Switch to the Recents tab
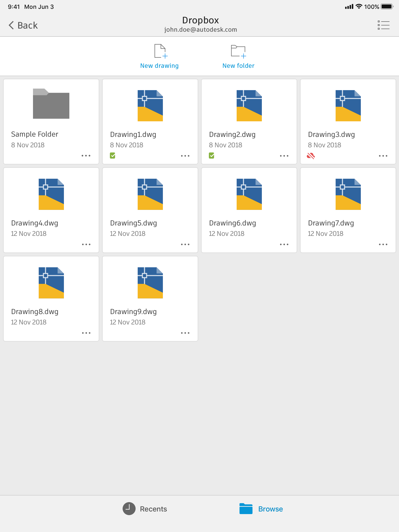 (145, 509)
